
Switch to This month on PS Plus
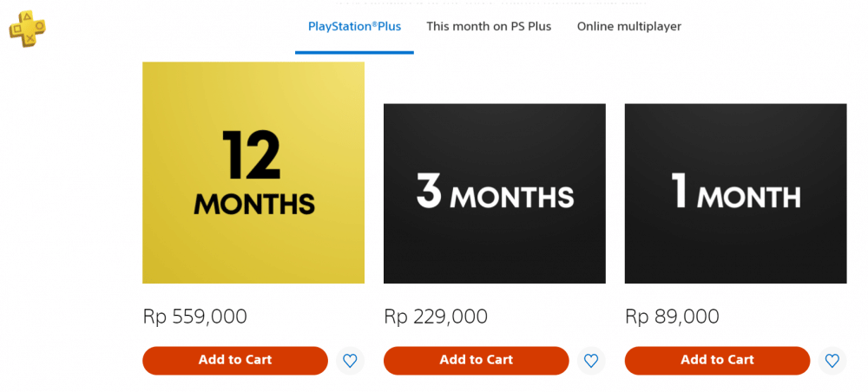tap(489, 27)
